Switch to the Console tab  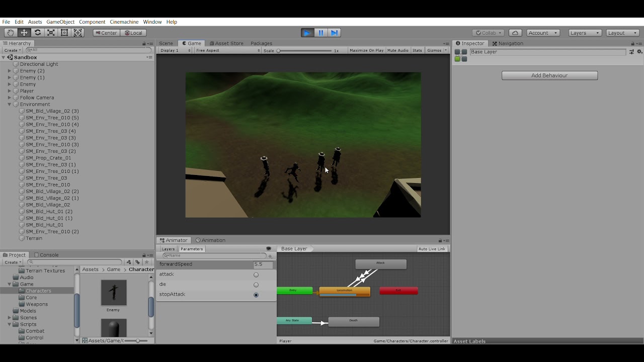[46, 255]
